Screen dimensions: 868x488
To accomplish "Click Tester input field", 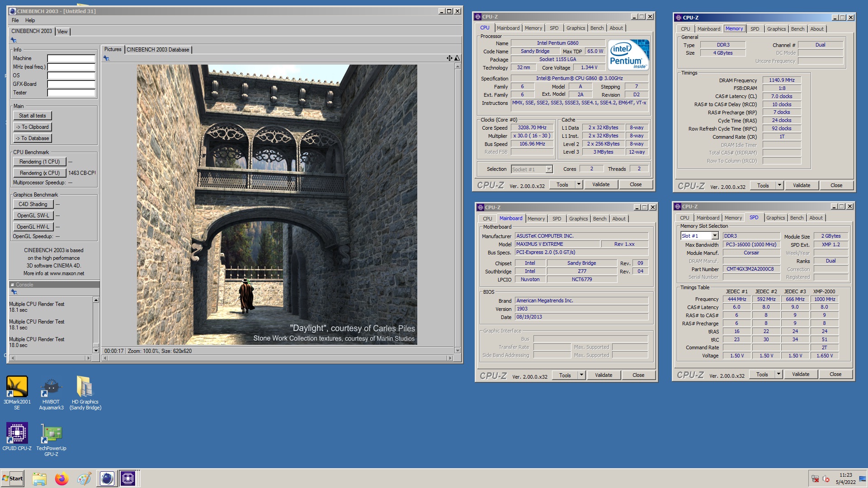I will pyautogui.click(x=71, y=93).
